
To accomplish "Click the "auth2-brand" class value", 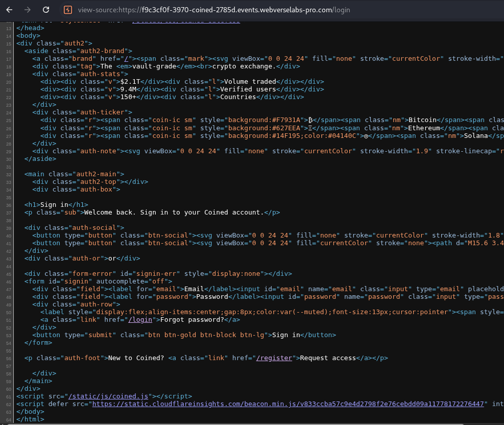I will point(102,51).
